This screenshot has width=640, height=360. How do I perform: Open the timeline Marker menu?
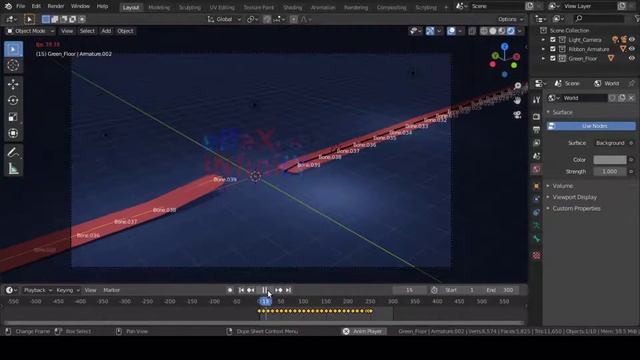[x=111, y=290]
